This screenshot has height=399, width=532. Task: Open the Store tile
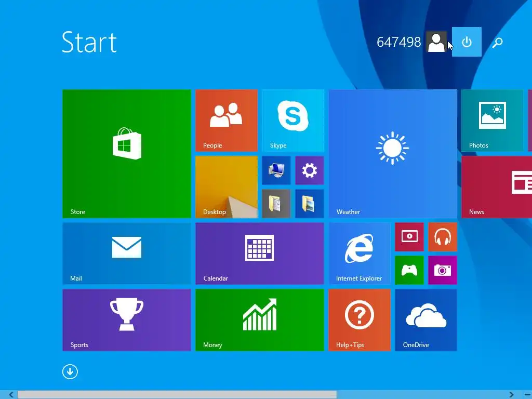click(x=127, y=153)
